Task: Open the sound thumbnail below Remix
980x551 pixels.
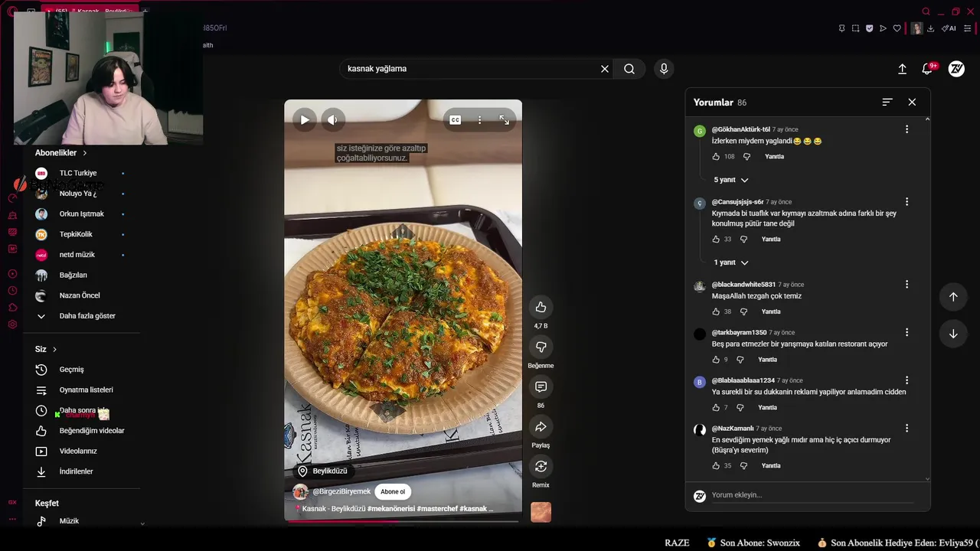Action: (x=541, y=512)
